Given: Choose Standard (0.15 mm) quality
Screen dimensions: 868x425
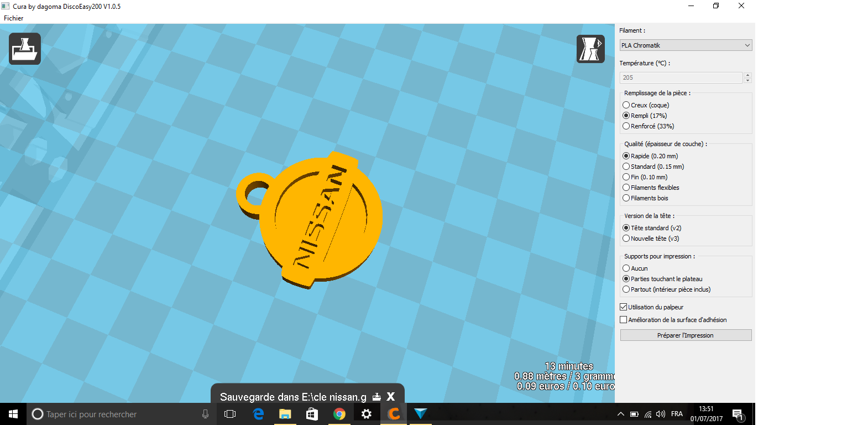Looking at the screenshot, I should coord(653,167).
